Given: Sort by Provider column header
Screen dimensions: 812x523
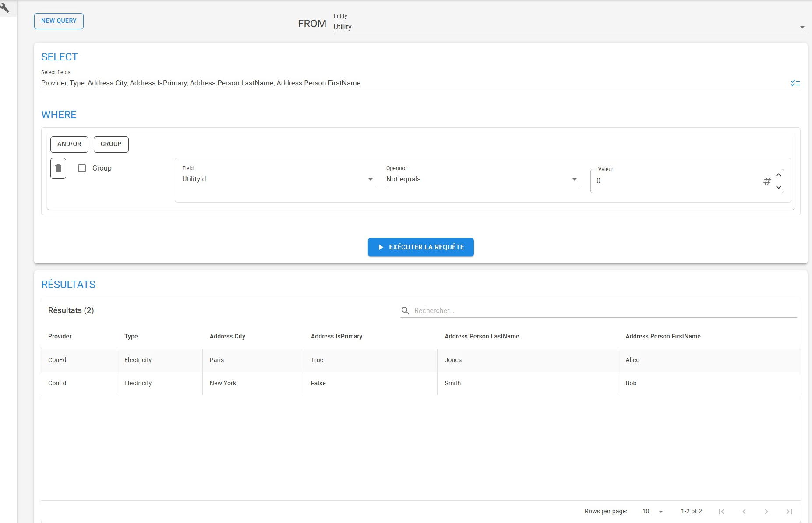Looking at the screenshot, I should click(60, 336).
